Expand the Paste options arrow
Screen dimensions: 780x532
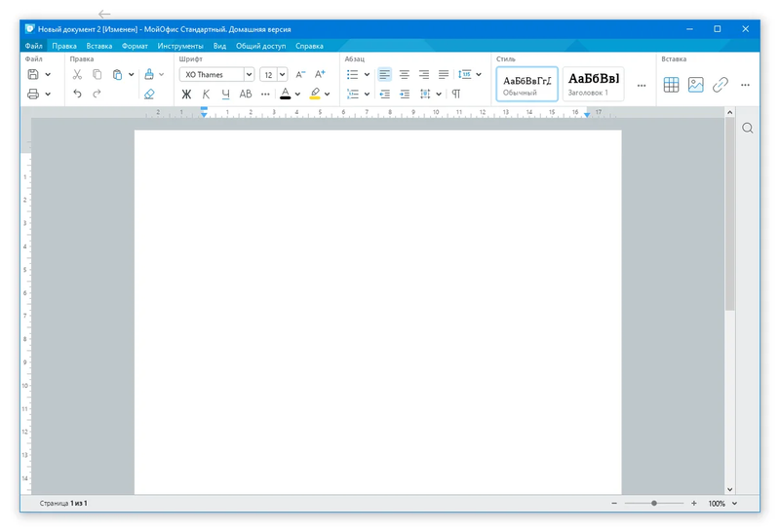[x=132, y=75]
